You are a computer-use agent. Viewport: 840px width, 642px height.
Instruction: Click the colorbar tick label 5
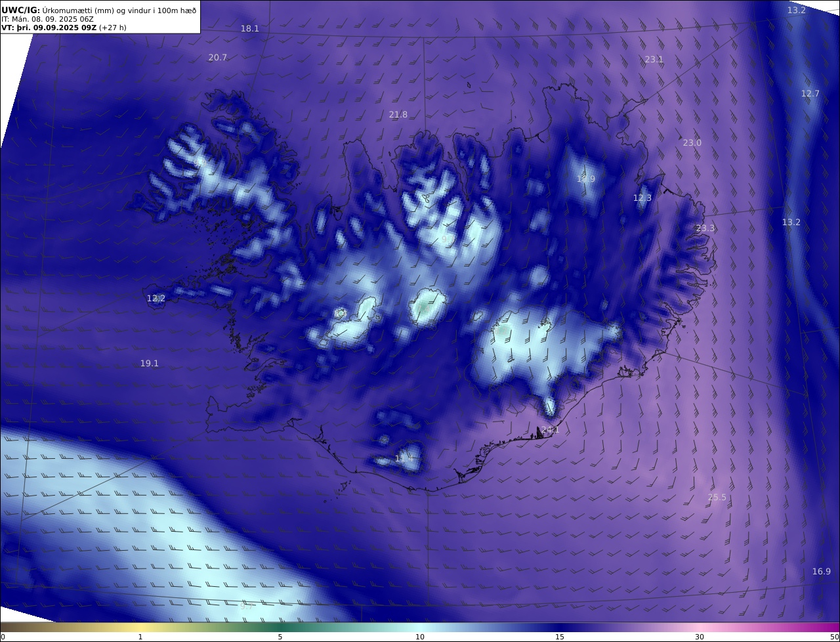[280, 637]
